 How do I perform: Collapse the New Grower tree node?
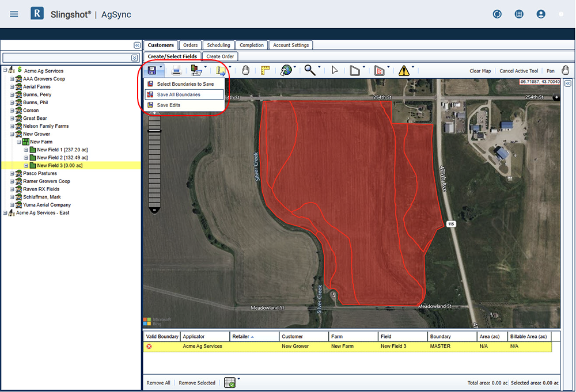12,134
